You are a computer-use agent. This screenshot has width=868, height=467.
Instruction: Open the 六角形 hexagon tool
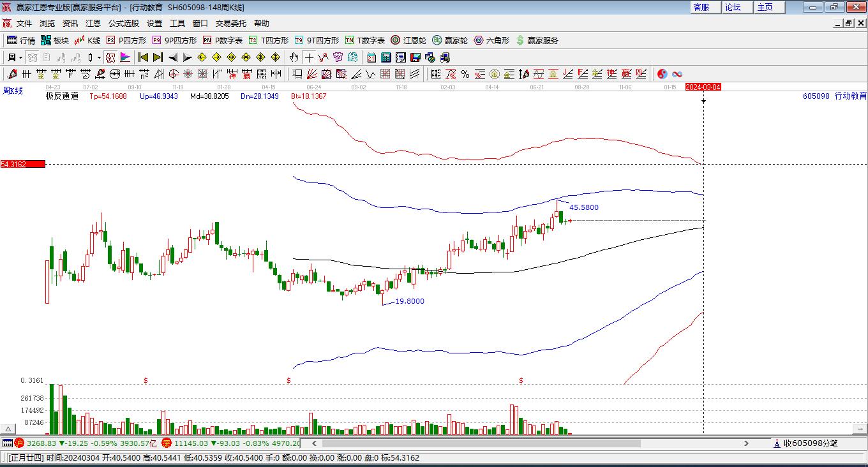[x=491, y=40]
